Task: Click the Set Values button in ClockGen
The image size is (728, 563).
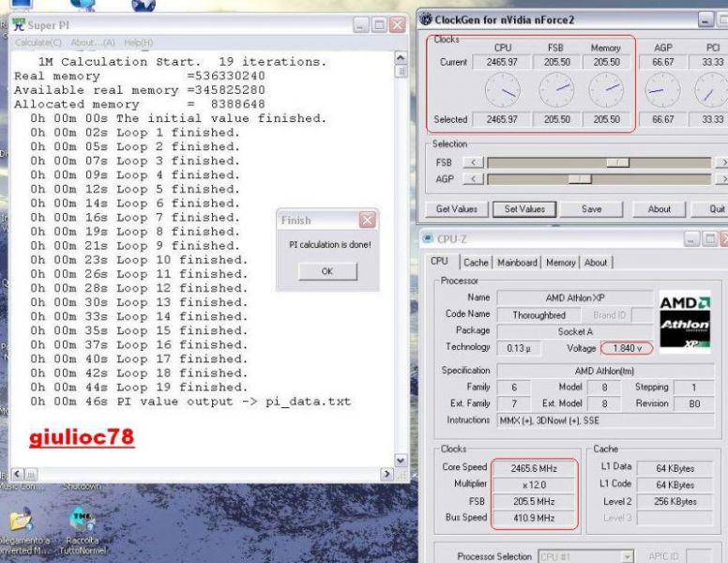Action: [524, 209]
